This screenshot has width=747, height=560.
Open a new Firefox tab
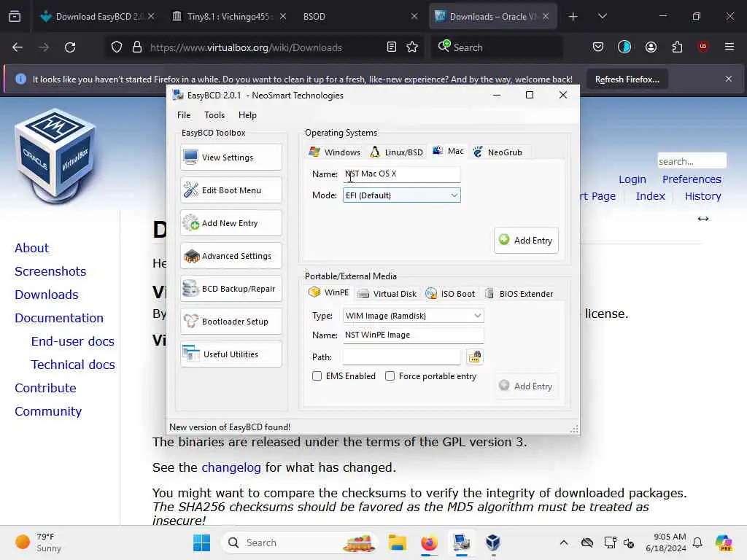(x=573, y=17)
